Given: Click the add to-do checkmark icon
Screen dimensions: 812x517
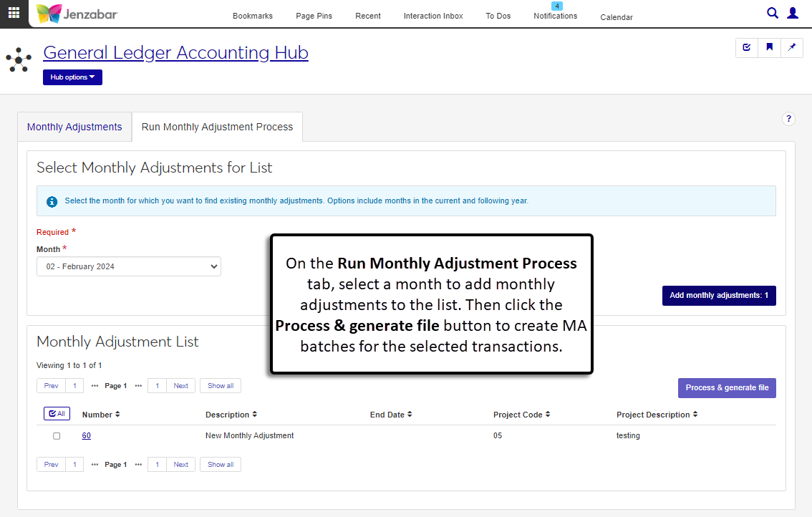Looking at the screenshot, I should [747, 48].
